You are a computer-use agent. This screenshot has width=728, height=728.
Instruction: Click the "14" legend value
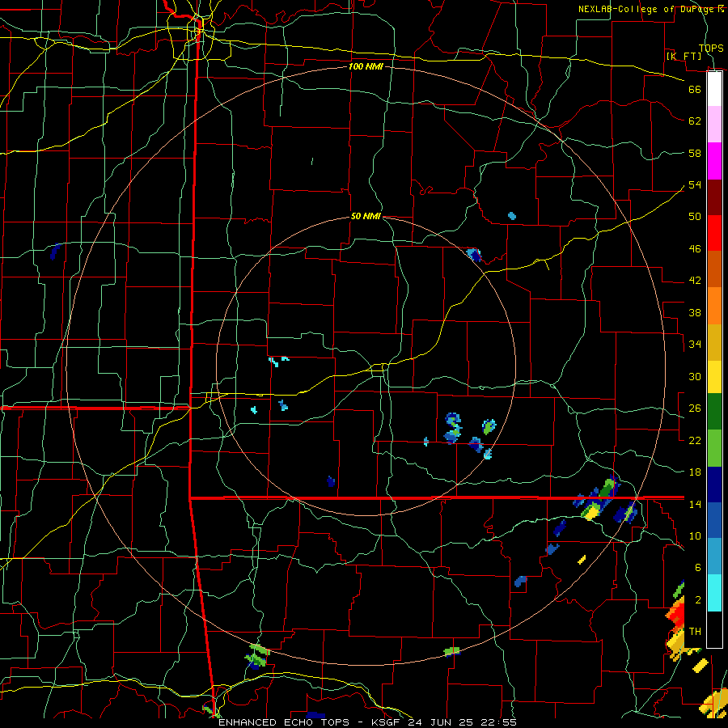[x=695, y=504]
